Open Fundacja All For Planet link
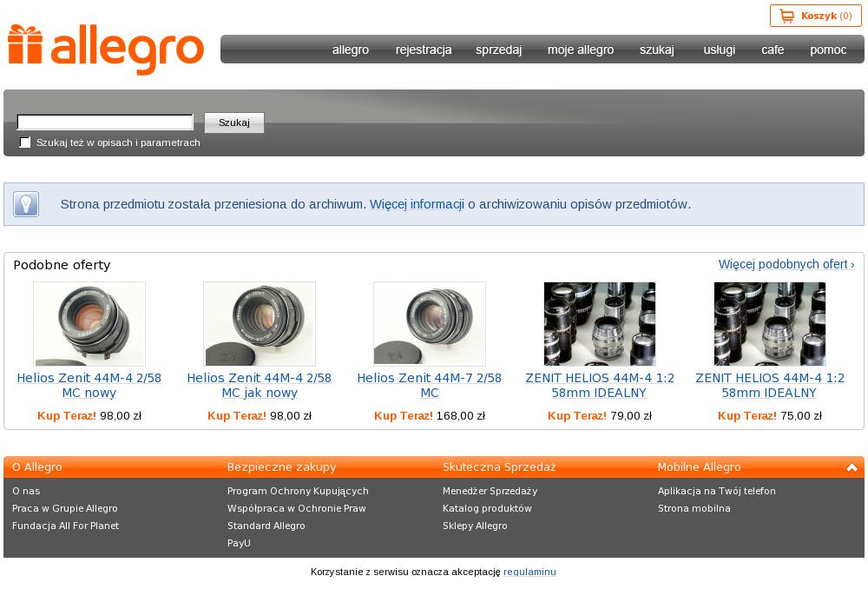Screen dimensions: 868x589 click(65, 526)
